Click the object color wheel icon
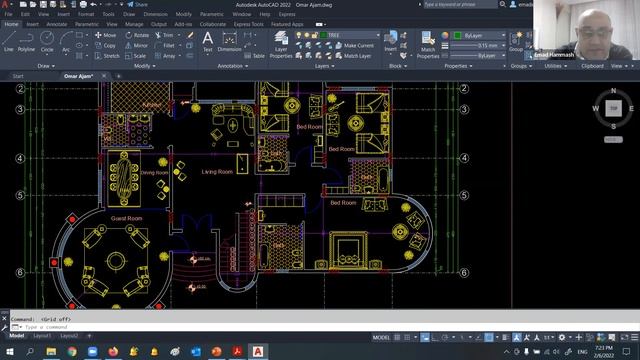The width and height of the screenshot is (640, 360). point(444,36)
